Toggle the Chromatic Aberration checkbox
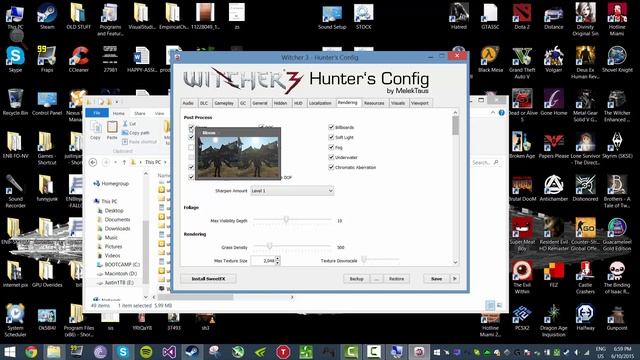The image size is (640, 360). pos(331,167)
